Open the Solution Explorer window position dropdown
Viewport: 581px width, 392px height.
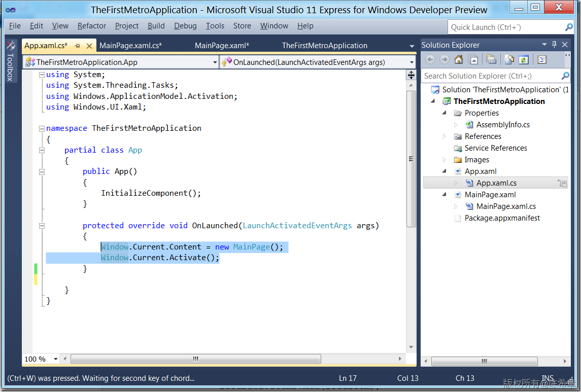coord(544,45)
